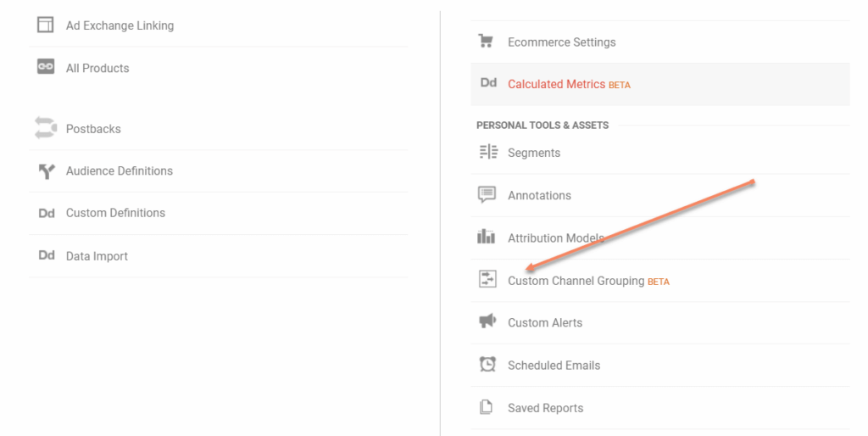
Task: Open the Segments link
Action: 534,153
